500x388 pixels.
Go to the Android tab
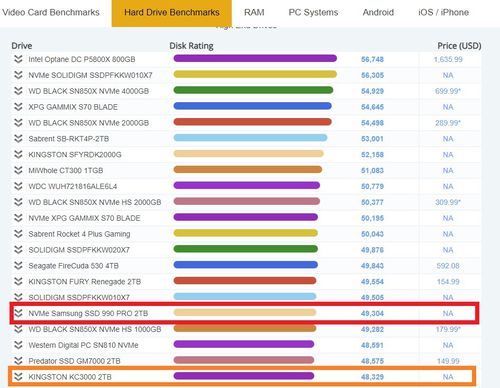(378, 12)
